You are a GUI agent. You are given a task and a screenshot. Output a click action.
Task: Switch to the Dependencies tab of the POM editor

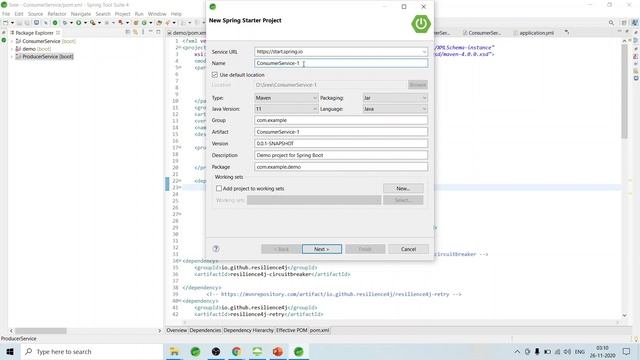205,330
